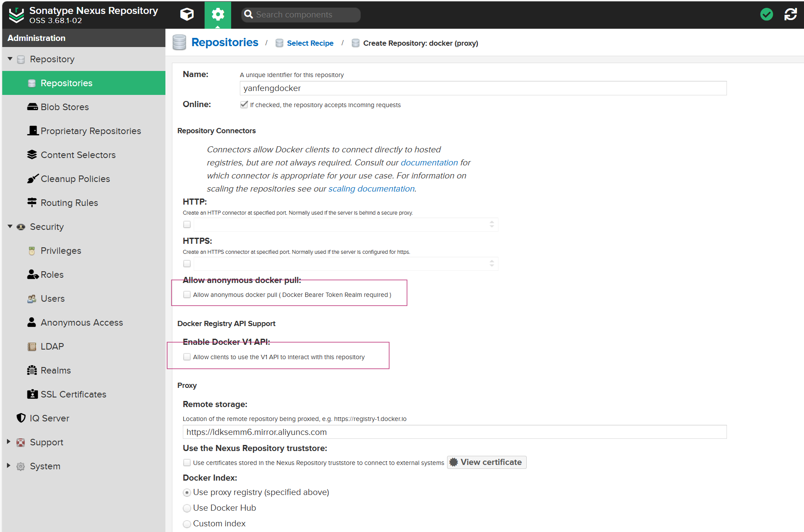Click the search magnifier icon
The image size is (804, 532).
pos(249,14)
